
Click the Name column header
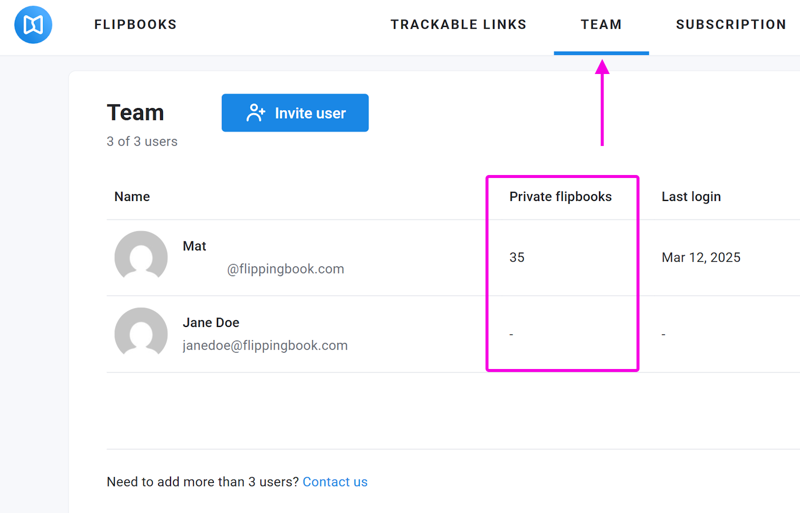(x=132, y=197)
